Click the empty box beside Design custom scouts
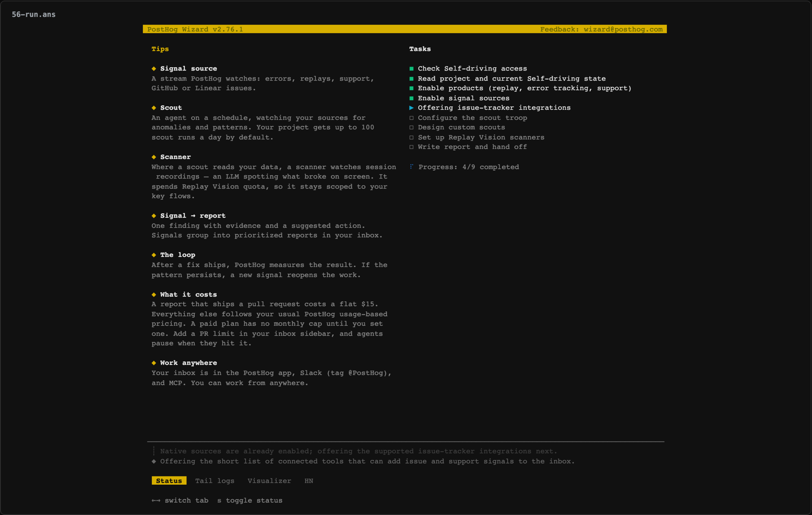This screenshot has height=515, width=812. click(x=412, y=128)
